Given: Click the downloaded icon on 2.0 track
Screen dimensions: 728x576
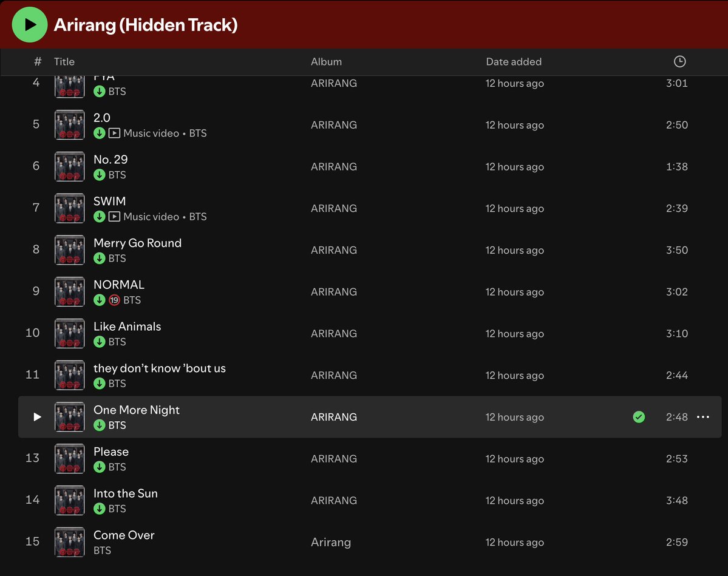Looking at the screenshot, I should coord(100,133).
